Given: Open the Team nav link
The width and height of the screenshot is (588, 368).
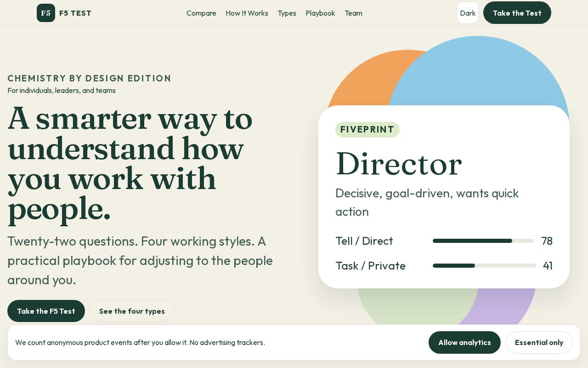Looking at the screenshot, I should coord(353,13).
